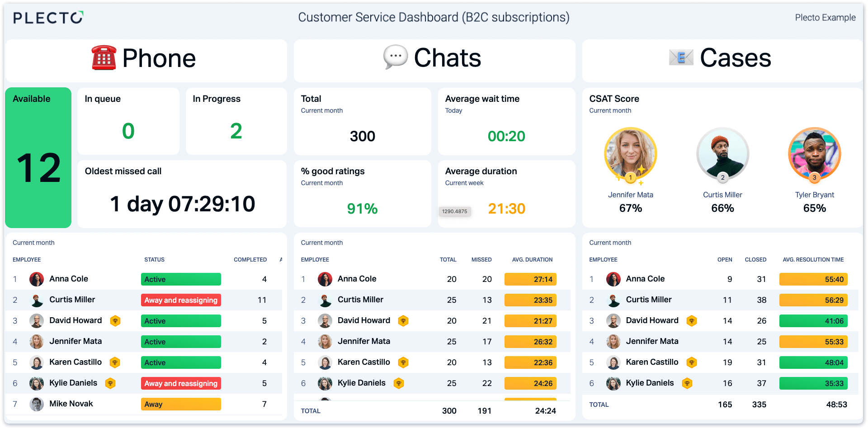Click Curtis Miller's CSAT avatar photo
This screenshot has width=868, height=429.
pos(722,154)
